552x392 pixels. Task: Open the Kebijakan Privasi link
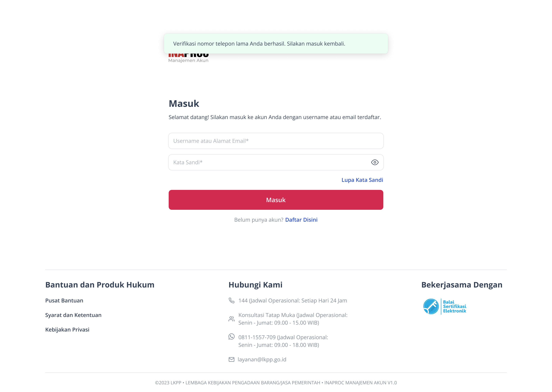pyautogui.click(x=67, y=329)
